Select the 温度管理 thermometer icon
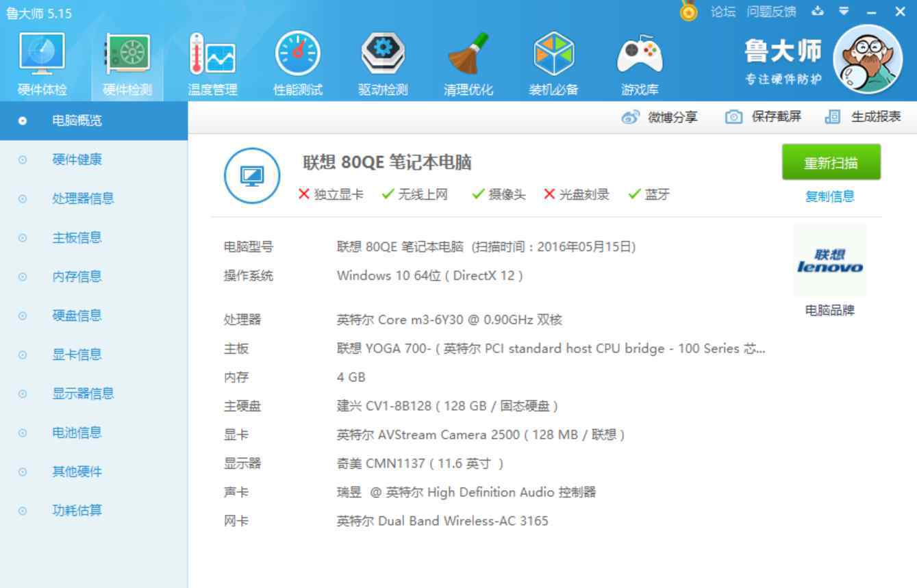Image resolution: width=917 pixels, height=588 pixels. 212,55
